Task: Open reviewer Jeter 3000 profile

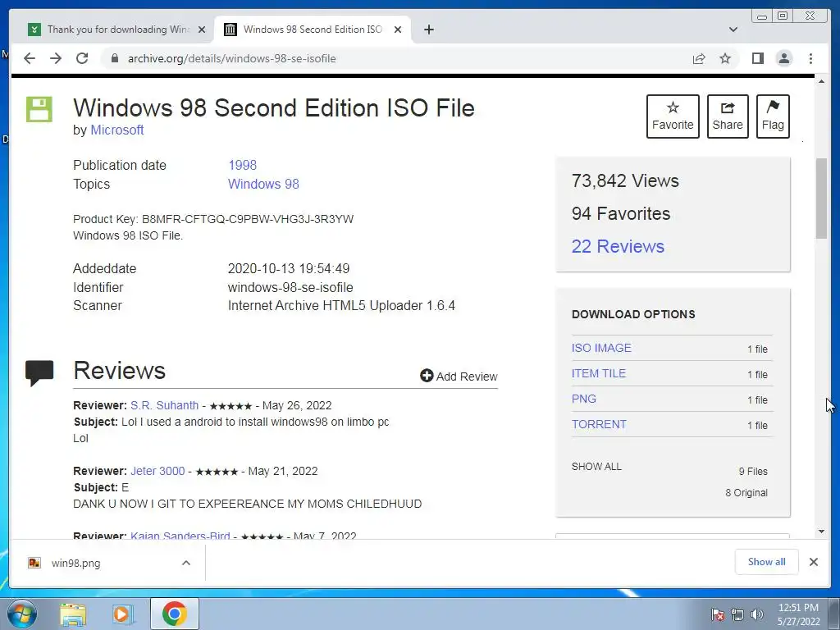Action: pos(157,471)
